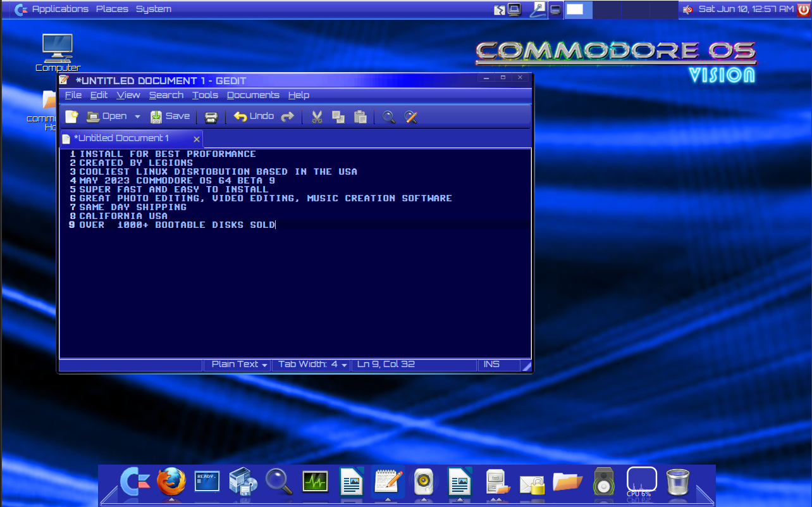
Task: Open the Places menu in top panel
Action: [112, 9]
